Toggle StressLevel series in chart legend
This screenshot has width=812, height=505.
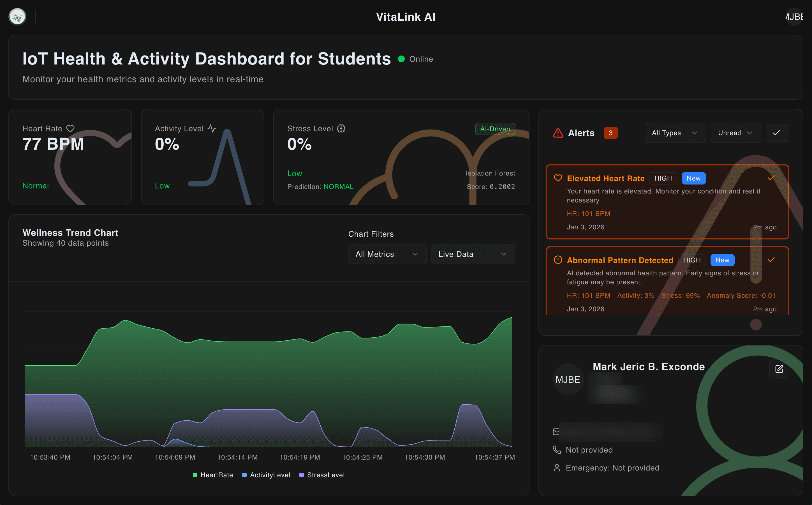[x=322, y=475]
